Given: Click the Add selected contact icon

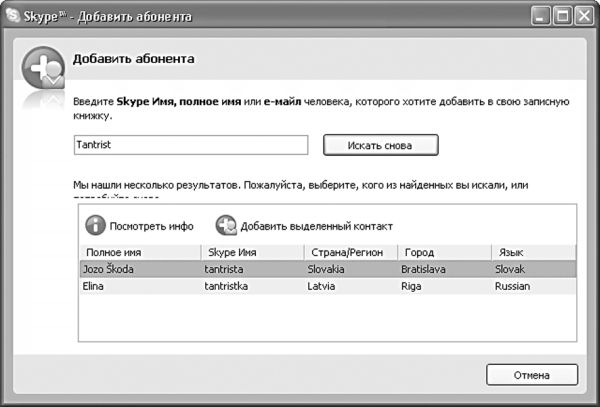Looking at the screenshot, I should pyautogui.click(x=226, y=225).
